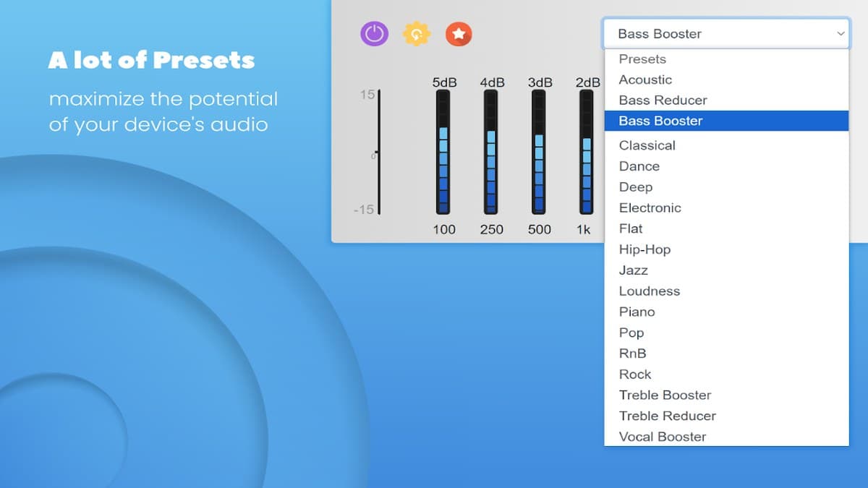Click the 1k frequency label
Screen dimensions: 868x488
584,229
